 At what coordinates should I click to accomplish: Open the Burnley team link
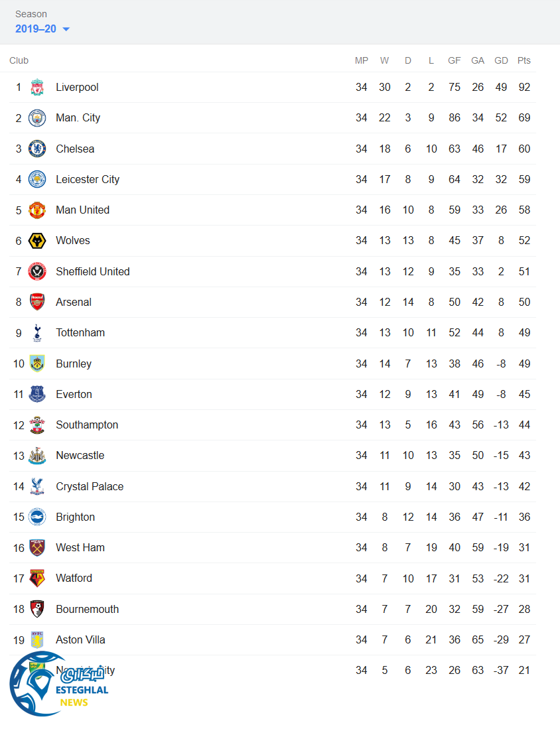point(74,364)
